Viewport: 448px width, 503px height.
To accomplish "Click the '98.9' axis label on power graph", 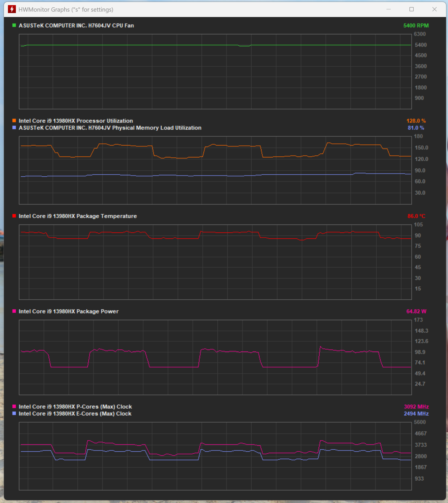I will click(x=420, y=352).
